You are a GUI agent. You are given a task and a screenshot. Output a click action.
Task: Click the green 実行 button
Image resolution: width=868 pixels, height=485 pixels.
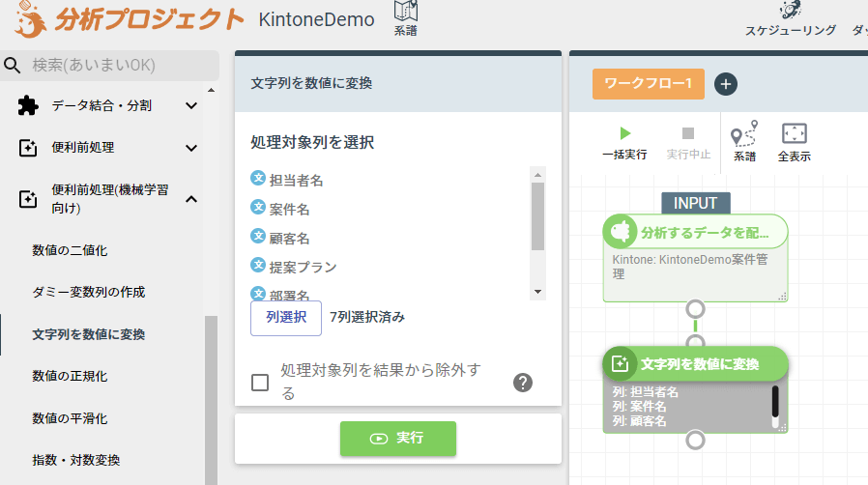tap(398, 439)
